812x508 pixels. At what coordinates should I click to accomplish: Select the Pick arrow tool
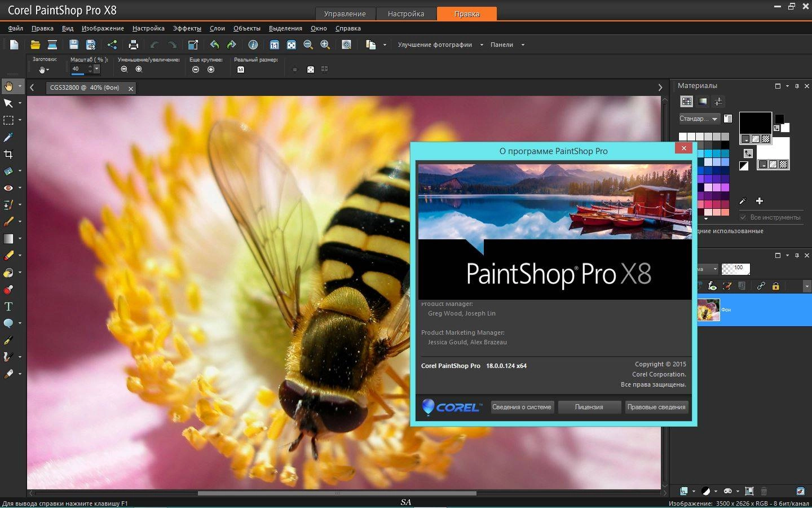pyautogui.click(x=8, y=103)
